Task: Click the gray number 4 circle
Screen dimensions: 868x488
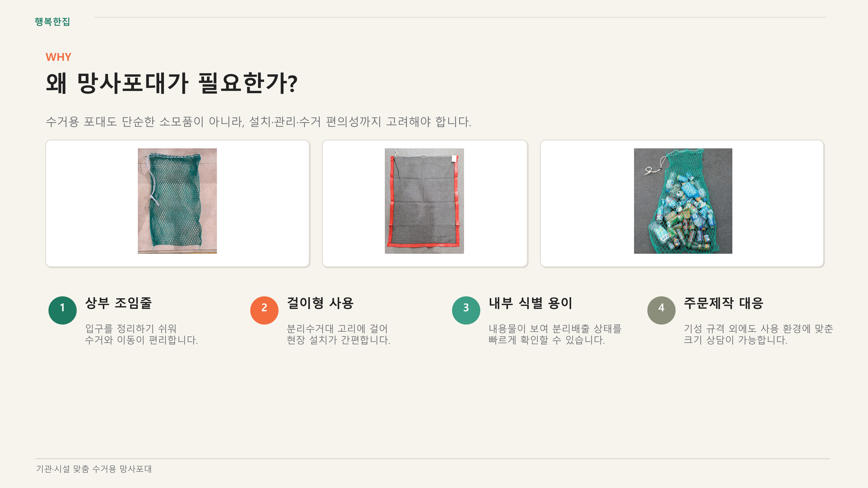Action: 661,310
